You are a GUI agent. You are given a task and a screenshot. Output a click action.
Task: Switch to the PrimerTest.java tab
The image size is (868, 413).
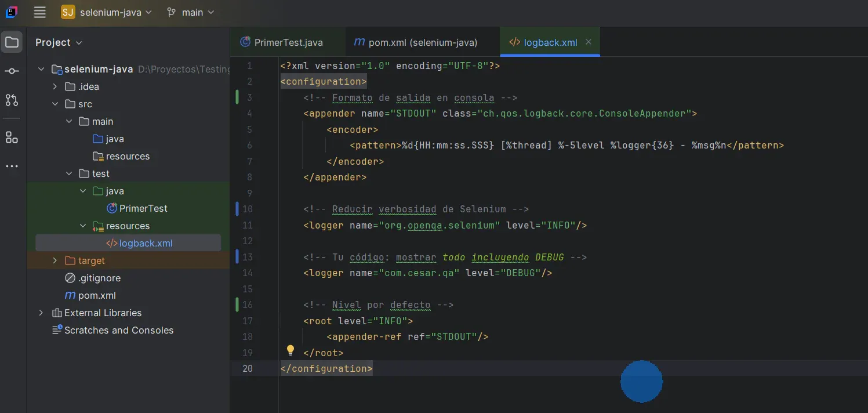pos(287,42)
